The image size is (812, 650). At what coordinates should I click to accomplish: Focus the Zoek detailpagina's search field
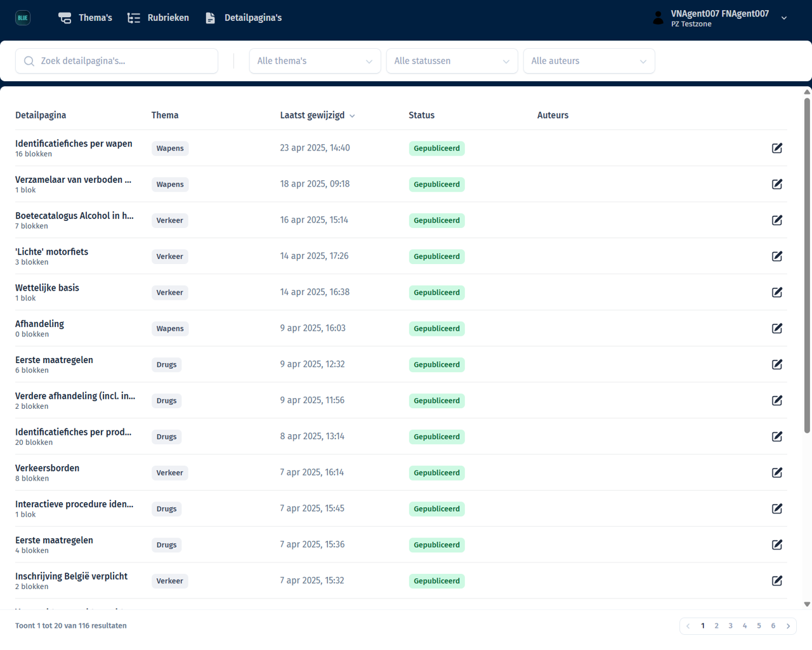(x=117, y=61)
